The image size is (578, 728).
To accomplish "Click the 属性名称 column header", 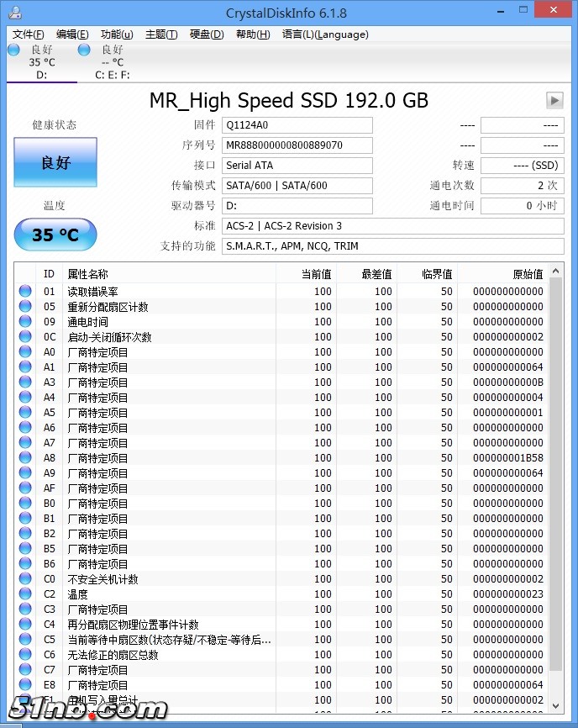I will click(87, 274).
